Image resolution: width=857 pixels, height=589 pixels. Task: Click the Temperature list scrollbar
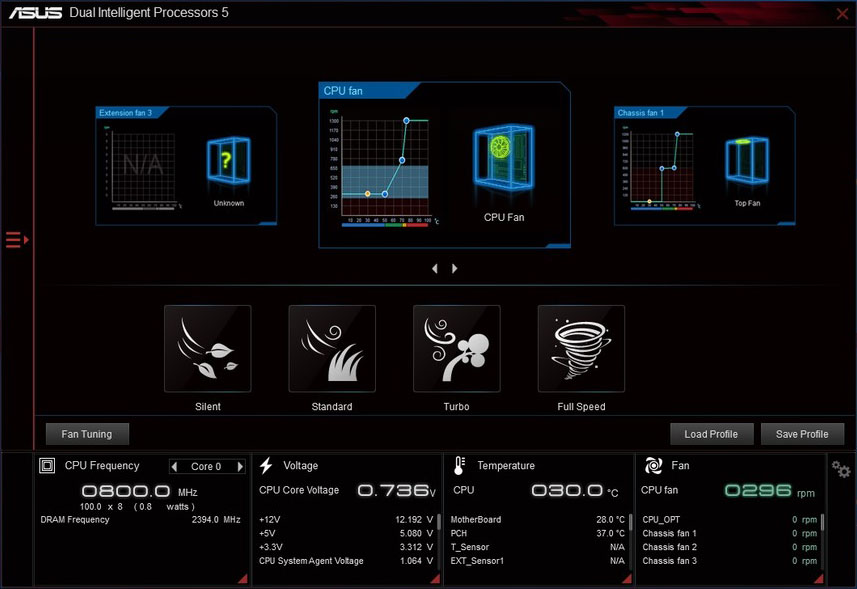630,522
